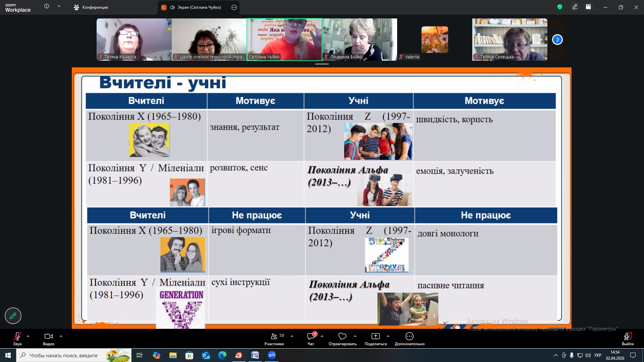The height and width of the screenshot is (362, 644).
Task: Expand the participants options arrow
Action: tap(292, 336)
